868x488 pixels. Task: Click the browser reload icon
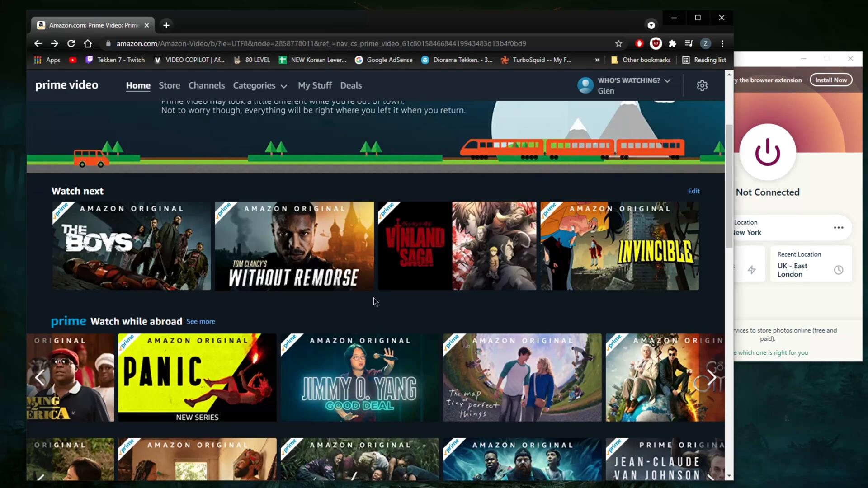click(71, 44)
